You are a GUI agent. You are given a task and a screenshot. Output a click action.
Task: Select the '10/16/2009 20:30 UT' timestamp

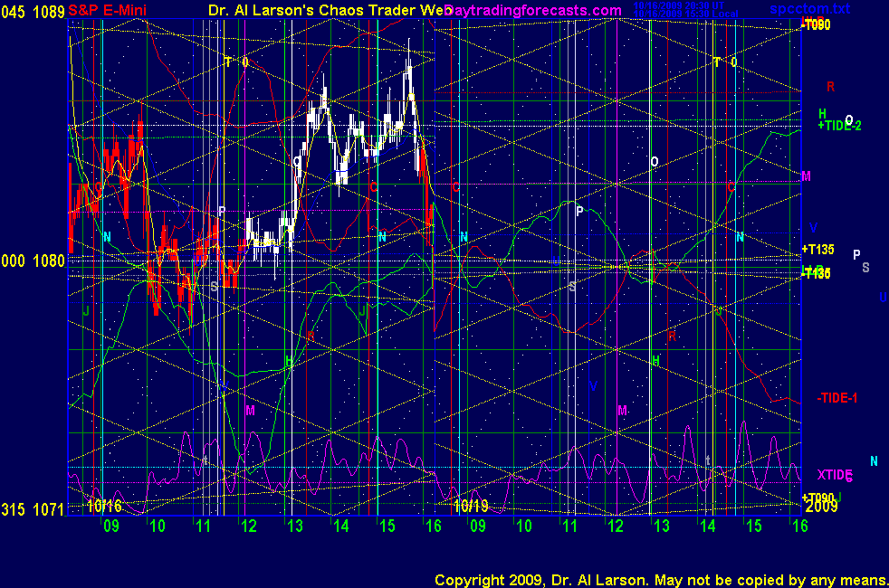tap(679, 5)
